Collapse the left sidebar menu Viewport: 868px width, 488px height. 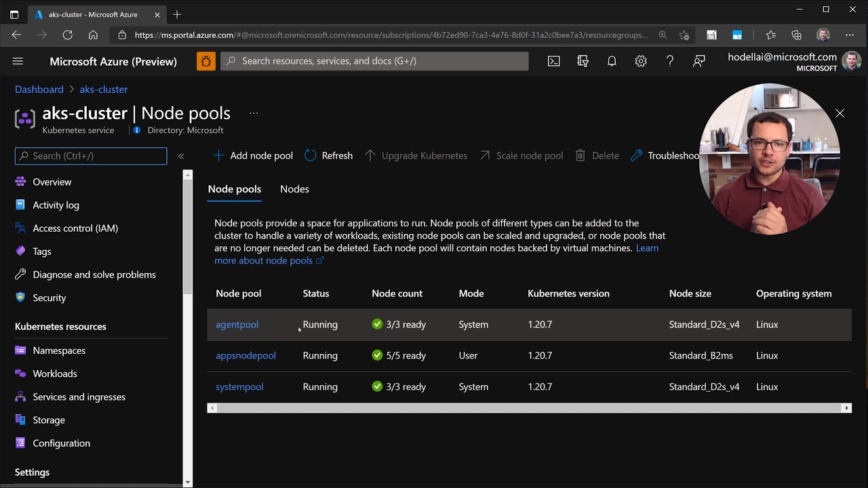(181, 156)
